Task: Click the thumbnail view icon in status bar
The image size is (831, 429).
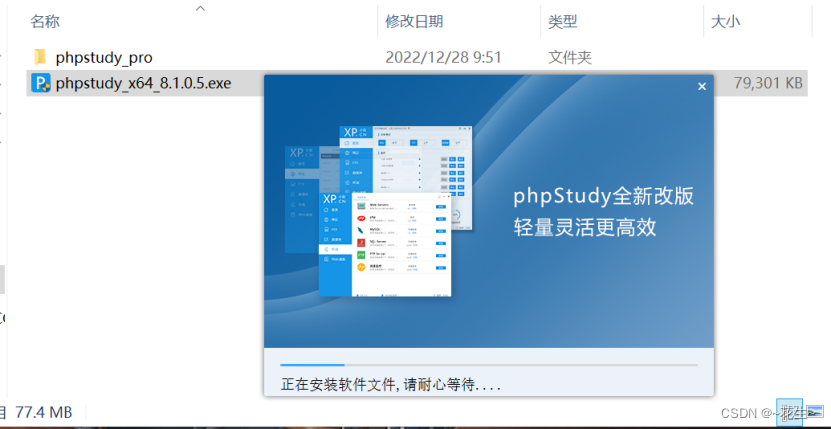Action: tap(815, 412)
